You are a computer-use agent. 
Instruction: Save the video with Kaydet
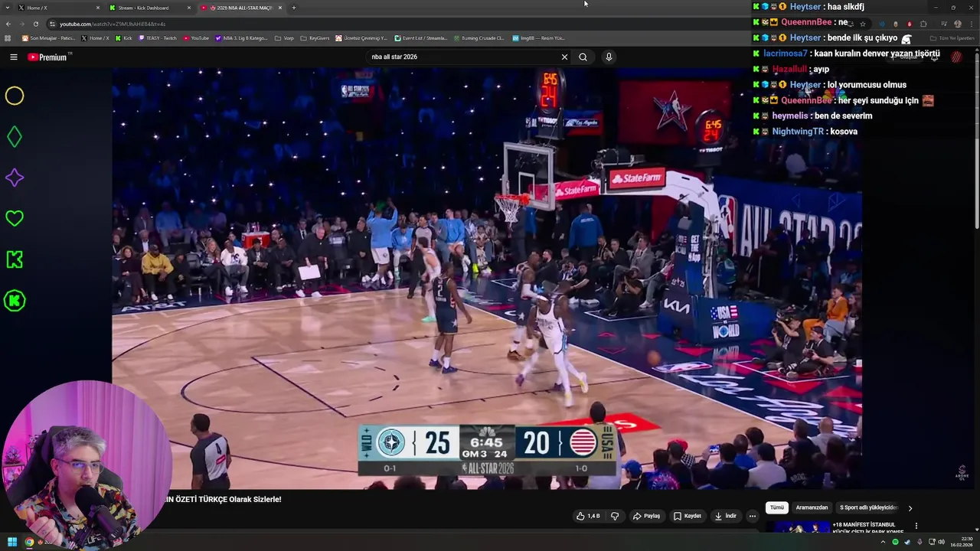pyautogui.click(x=687, y=516)
